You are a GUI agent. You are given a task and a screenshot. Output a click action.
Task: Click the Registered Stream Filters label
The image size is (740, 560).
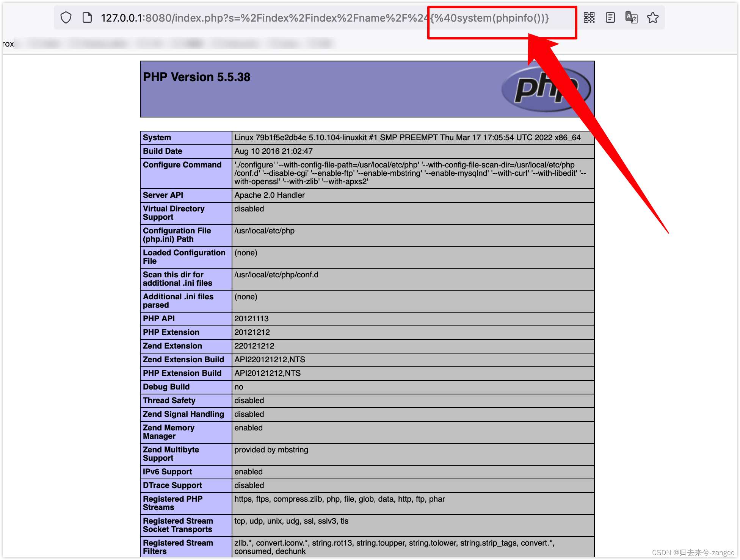[x=178, y=547]
